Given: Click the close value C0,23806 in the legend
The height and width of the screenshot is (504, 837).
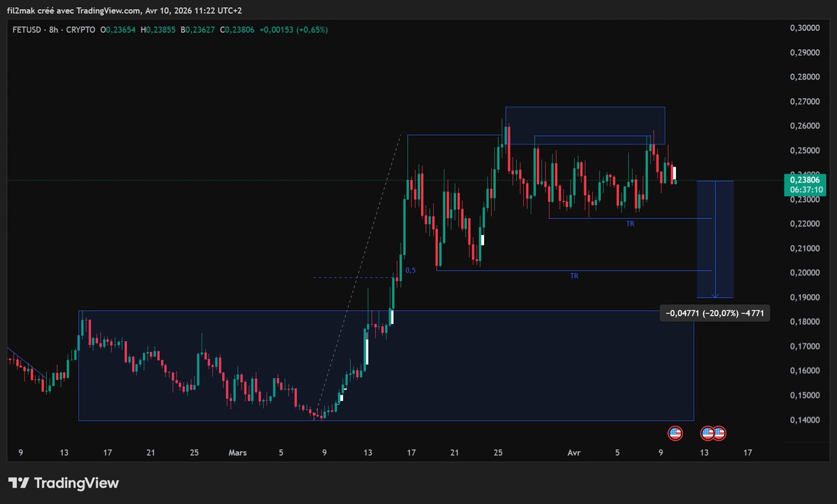Looking at the screenshot, I should pos(237,30).
